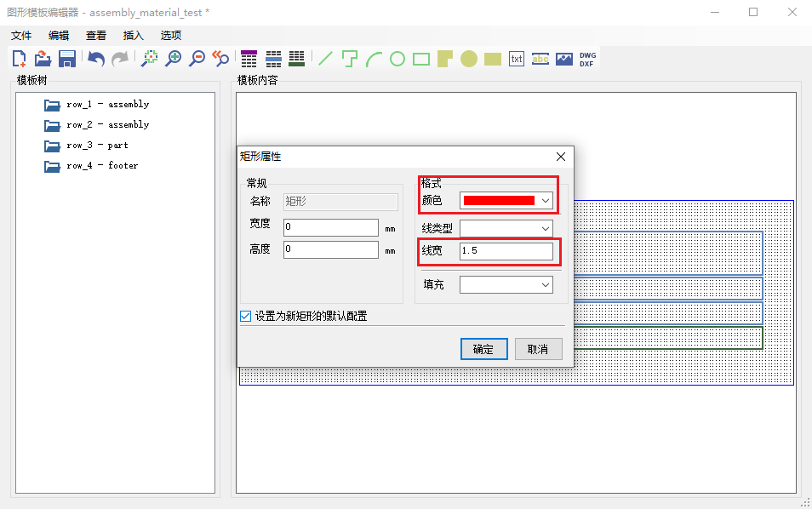The height and width of the screenshot is (509, 812).
Task: Open the 插入 menu
Action: click(x=133, y=35)
